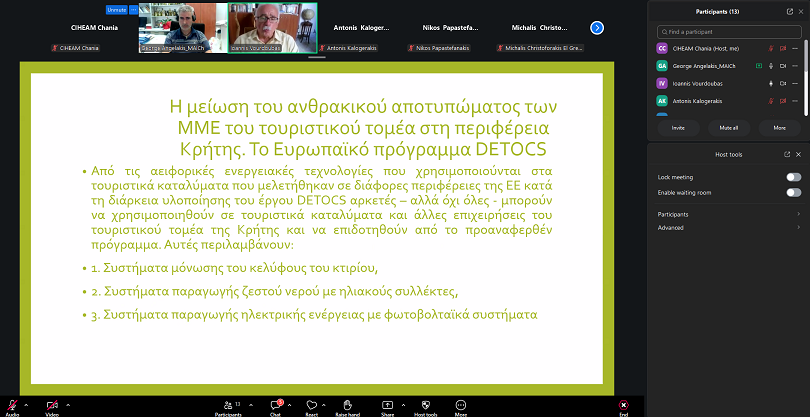Open the toolbar More ellipsis icon
The image size is (810, 417).
click(x=461, y=405)
